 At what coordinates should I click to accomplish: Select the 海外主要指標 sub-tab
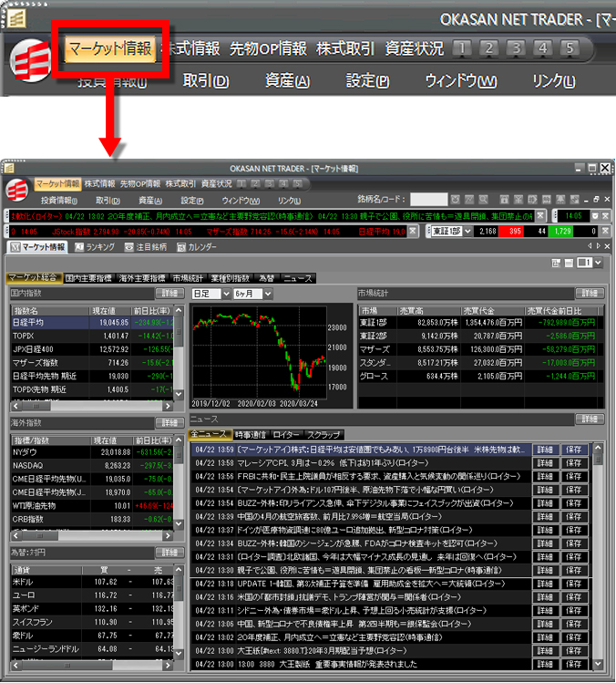pyautogui.click(x=142, y=278)
